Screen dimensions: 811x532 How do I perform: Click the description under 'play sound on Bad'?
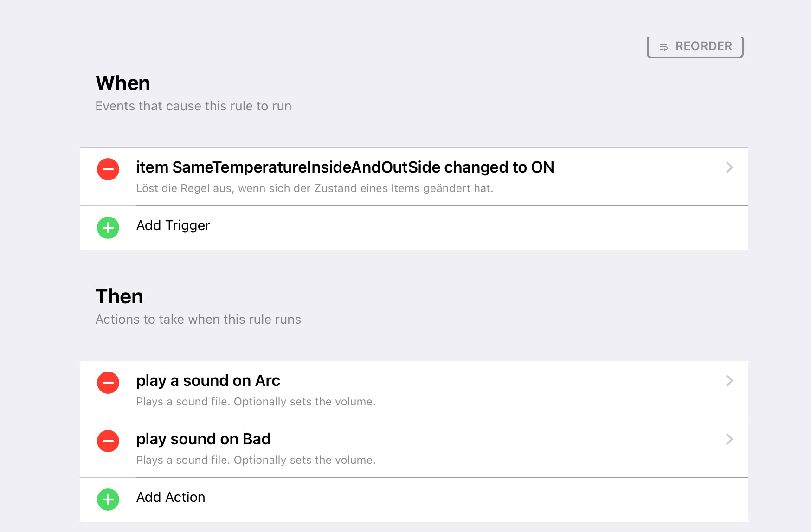[x=256, y=460]
